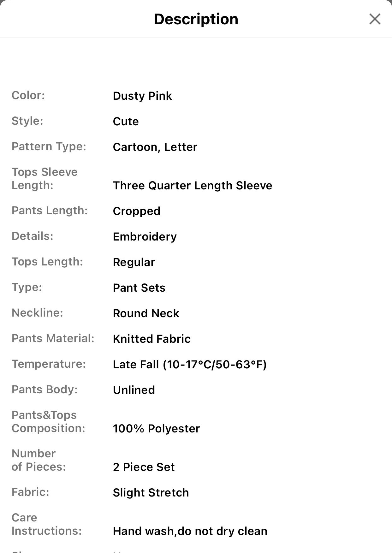This screenshot has width=392, height=553.
Task: Tap the Regular tops length value
Action: [134, 262]
